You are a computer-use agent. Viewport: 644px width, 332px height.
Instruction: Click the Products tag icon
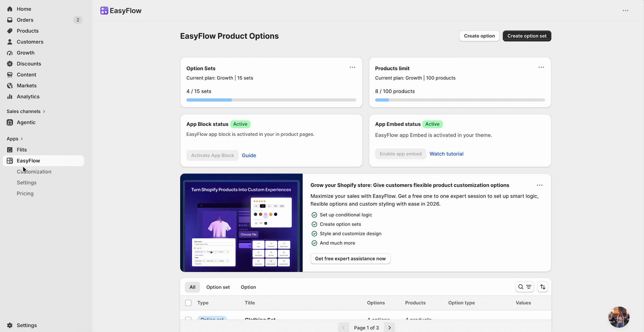[10, 31]
